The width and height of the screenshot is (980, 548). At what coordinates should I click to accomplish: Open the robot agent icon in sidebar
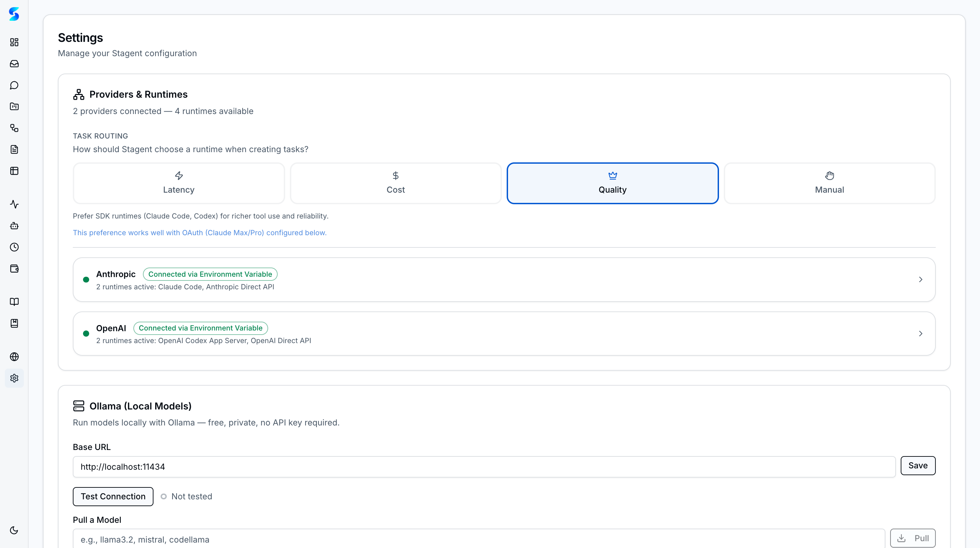[14, 226]
